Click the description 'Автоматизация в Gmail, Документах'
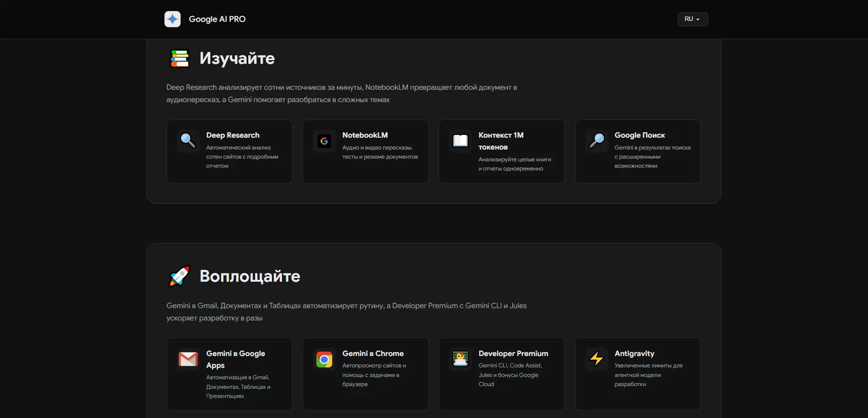This screenshot has height=418, width=868. coord(238,387)
